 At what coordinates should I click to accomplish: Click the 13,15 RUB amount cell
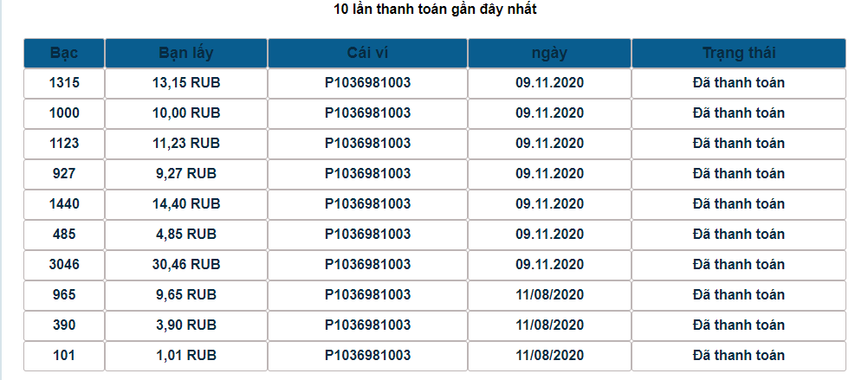(186, 83)
